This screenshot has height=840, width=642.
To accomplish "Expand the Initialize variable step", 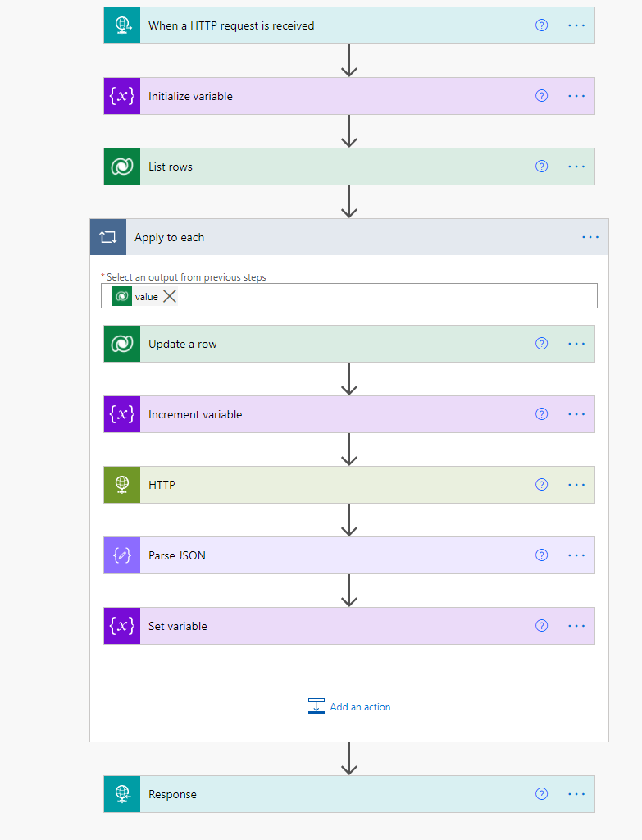I will [x=328, y=96].
